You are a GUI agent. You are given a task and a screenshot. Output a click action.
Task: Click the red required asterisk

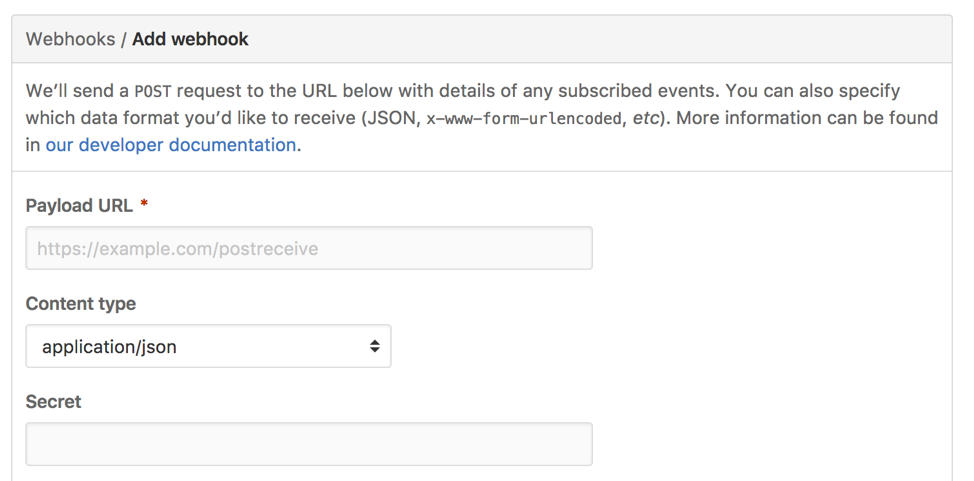pyautogui.click(x=145, y=205)
